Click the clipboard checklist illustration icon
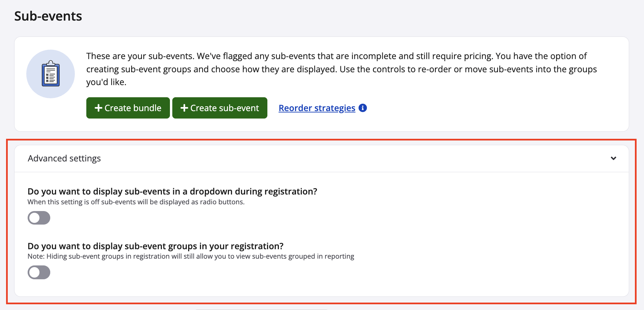644x310 pixels. tap(51, 74)
